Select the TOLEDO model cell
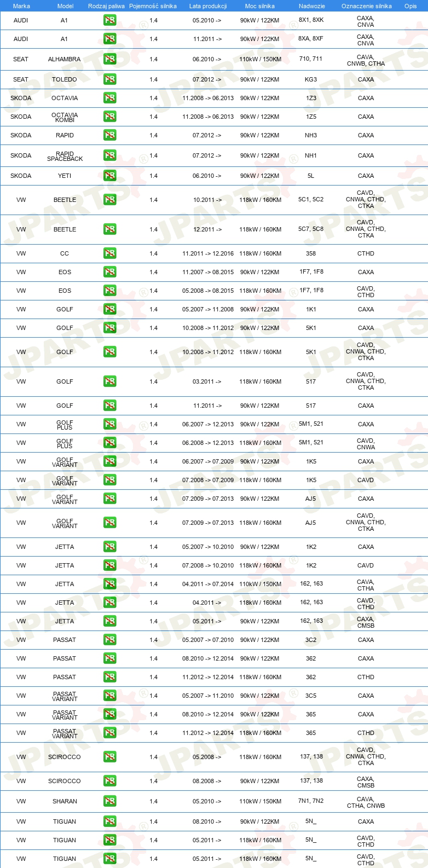This screenshot has height=868, width=428. point(65,79)
